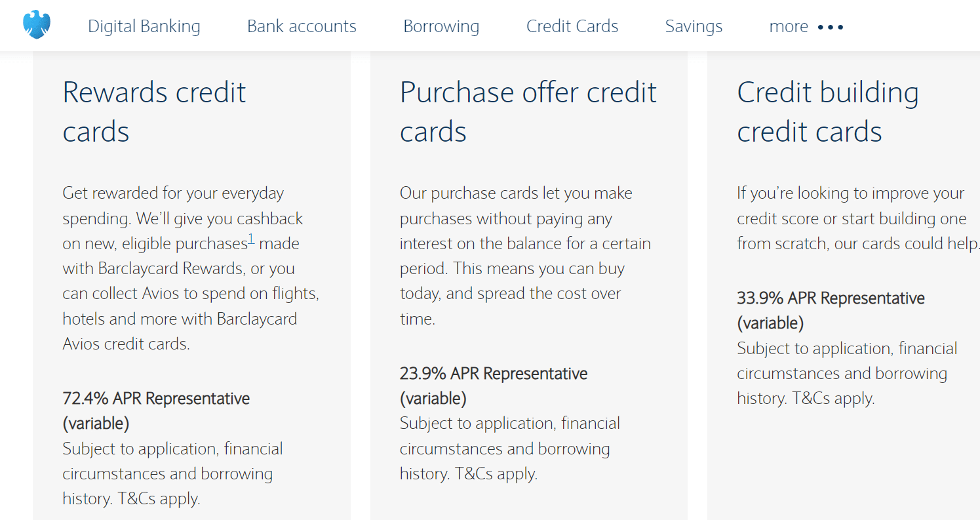The image size is (980, 520).
Task: Click the three dots icon beside more
Action: click(831, 27)
